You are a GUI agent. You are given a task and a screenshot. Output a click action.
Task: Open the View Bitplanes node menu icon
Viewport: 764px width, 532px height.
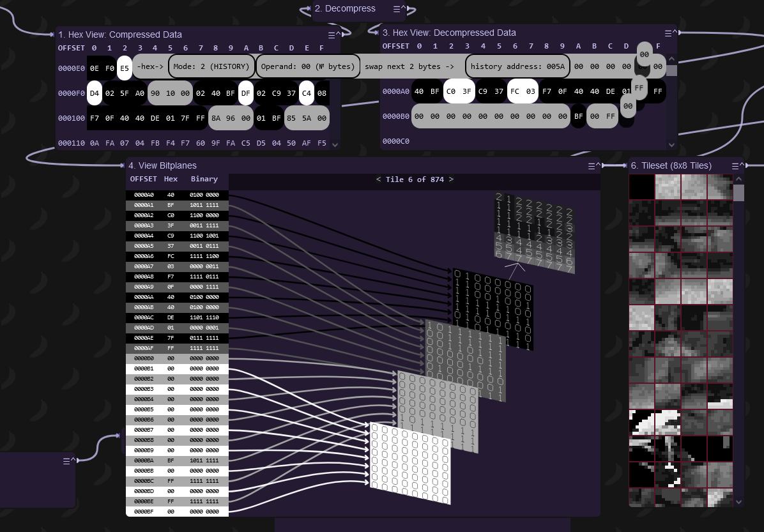(x=591, y=165)
